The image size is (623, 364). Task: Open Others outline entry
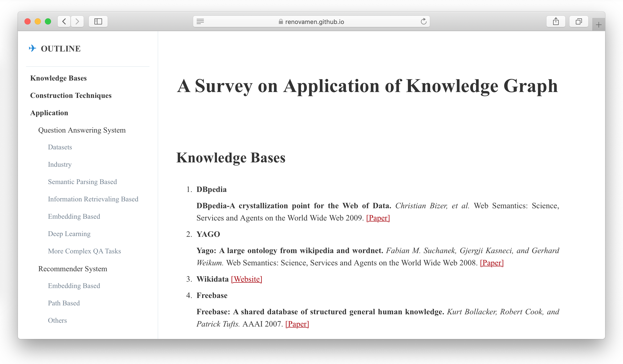[57, 320]
